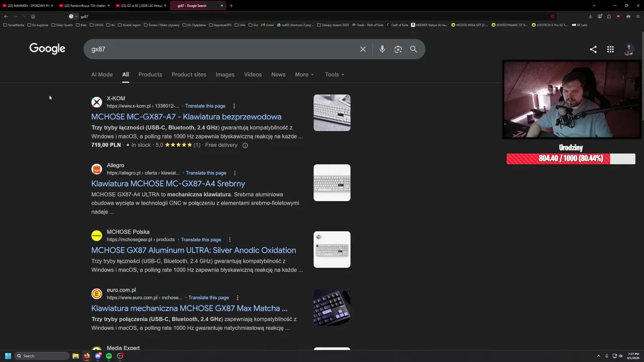This screenshot has width=644, height=362.
Task: Open File Explorer from the taskbar
Action: (75, 356)
